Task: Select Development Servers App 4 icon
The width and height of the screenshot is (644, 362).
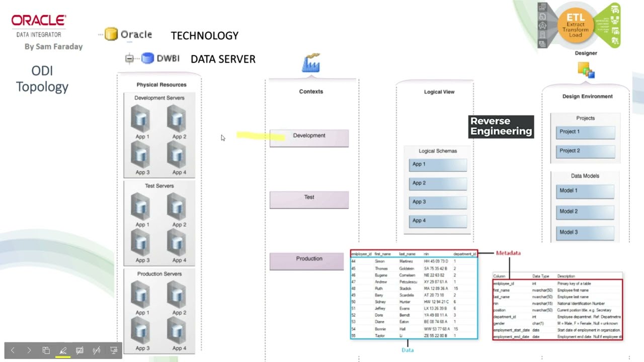Action: click(x=177, y=155)
